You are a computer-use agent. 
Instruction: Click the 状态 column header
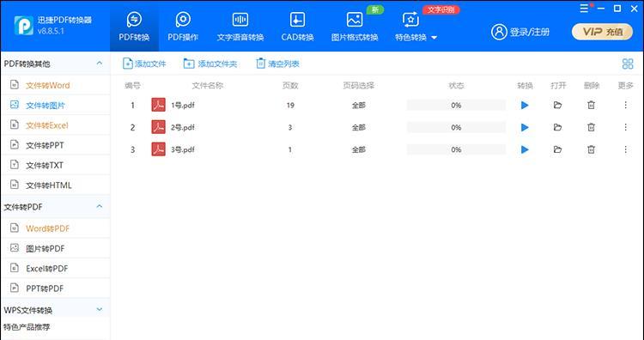(x=456, y=85)
